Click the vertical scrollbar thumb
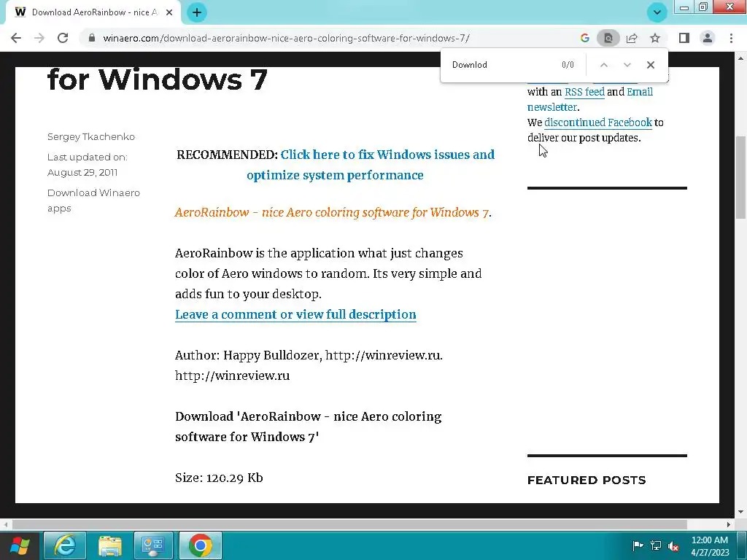The image size is (747, 560). [741, 176]
